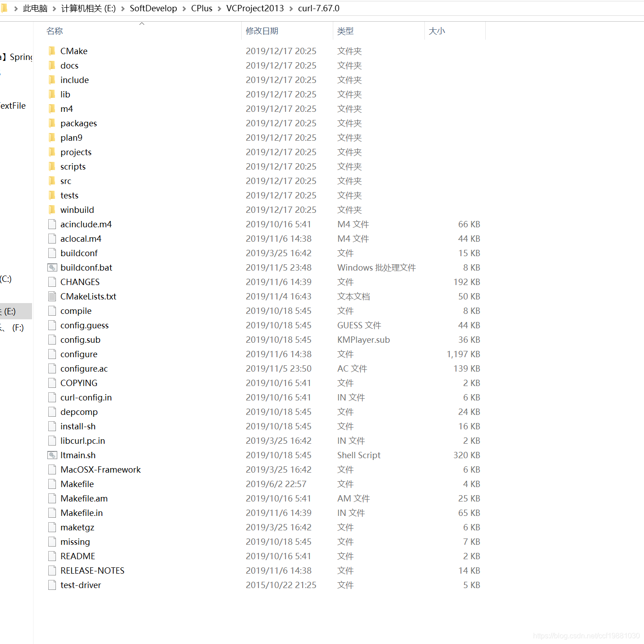Navigate to 此电脑 in the address bar
This screenshot has width=644, height=644.
coord(35,9)
